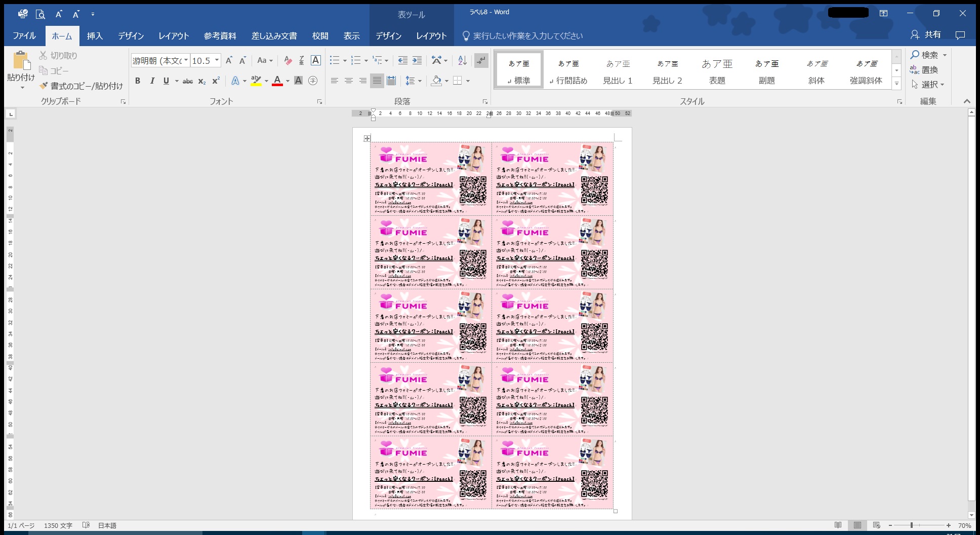Apply the Title style
The image size is (980, 535).
click(717, 70)
